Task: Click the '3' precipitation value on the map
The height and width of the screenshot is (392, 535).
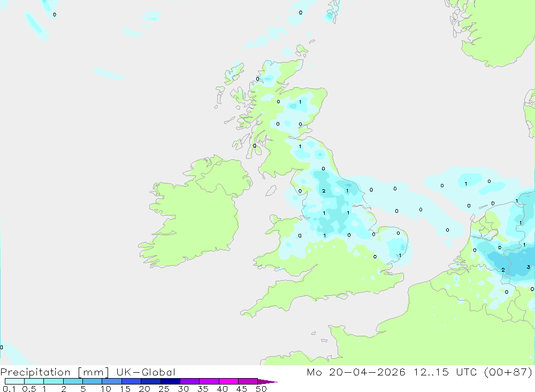Action: click(528, 267)
